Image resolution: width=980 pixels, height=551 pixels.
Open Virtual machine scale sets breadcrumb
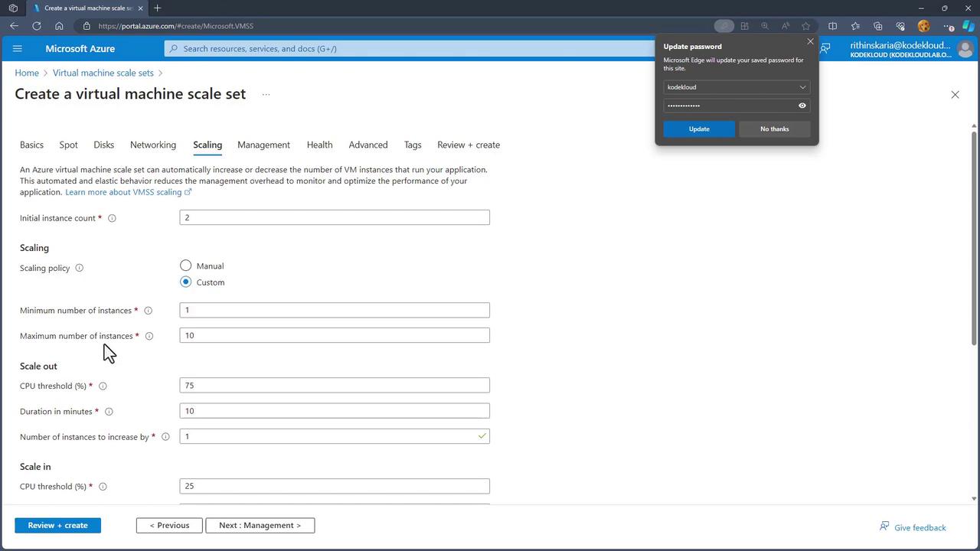coord(103,73)
